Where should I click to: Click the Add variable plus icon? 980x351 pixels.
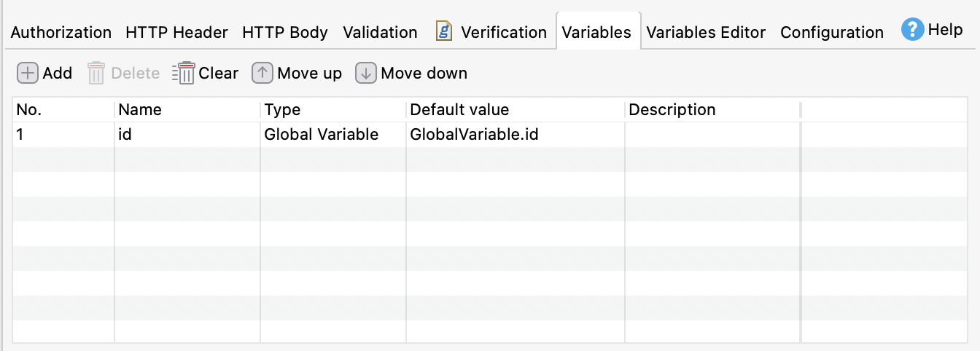tap(27, 73)
